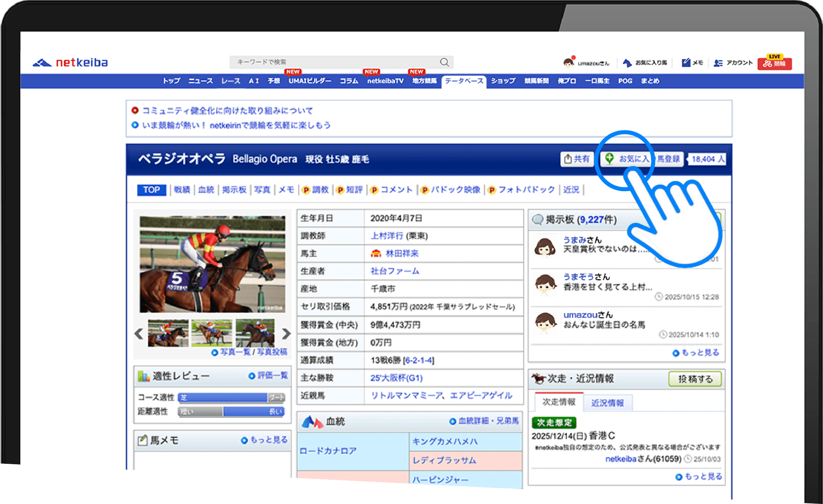Click the netkeiba logo

click(x=70, y=63)
